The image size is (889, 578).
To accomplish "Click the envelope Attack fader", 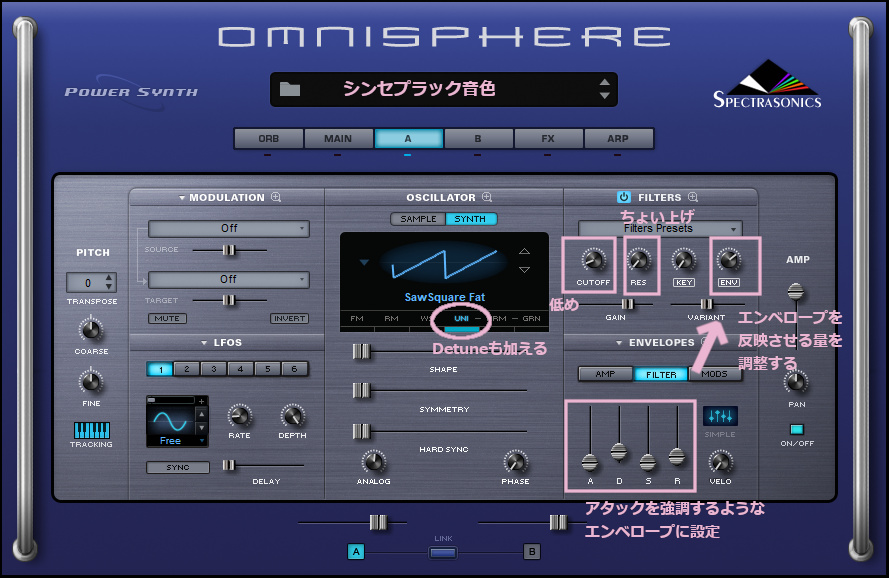I will [x=590, y=462].
